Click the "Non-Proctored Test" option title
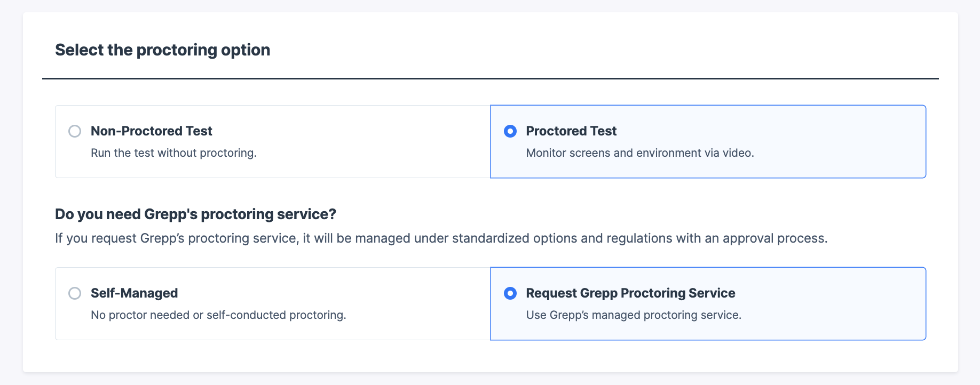Viewport: 980px width, 385px height. (151, 131)
